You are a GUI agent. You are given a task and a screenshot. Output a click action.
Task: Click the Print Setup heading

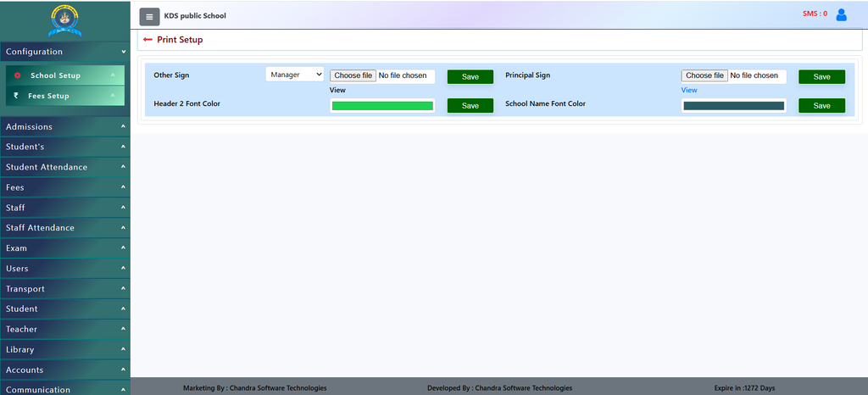coord(180,40)
